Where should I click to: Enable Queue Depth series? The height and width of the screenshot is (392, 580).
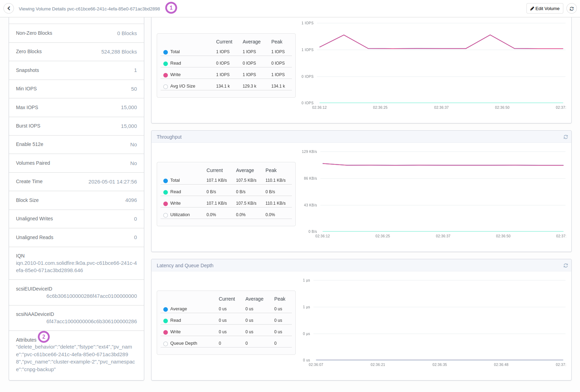point(166,344)
